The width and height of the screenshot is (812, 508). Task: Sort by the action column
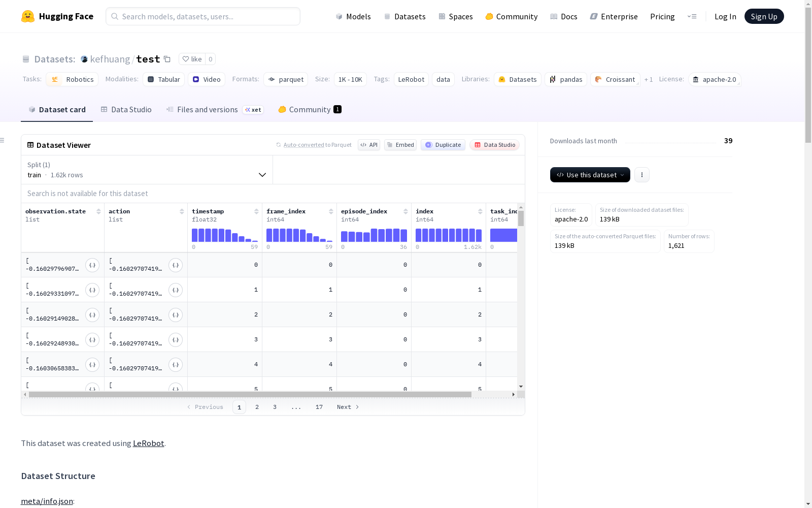tap(182, 211)
